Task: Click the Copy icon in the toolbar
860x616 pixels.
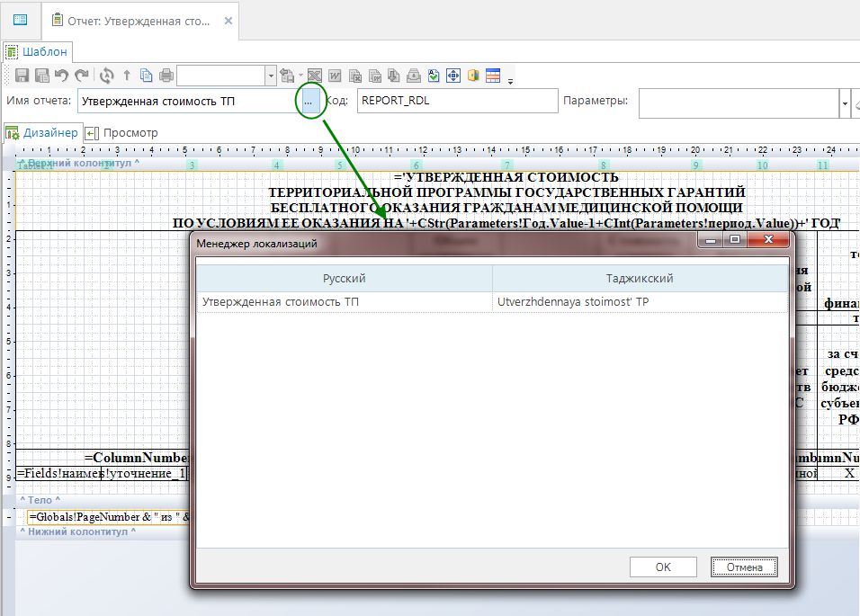Action: [x=147, y=76]
